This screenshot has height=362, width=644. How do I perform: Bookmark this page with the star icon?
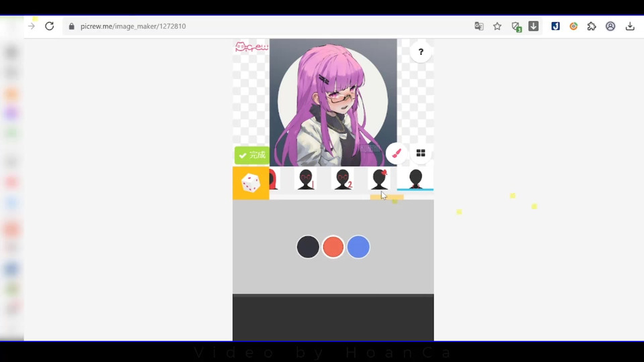click(497, 26)
